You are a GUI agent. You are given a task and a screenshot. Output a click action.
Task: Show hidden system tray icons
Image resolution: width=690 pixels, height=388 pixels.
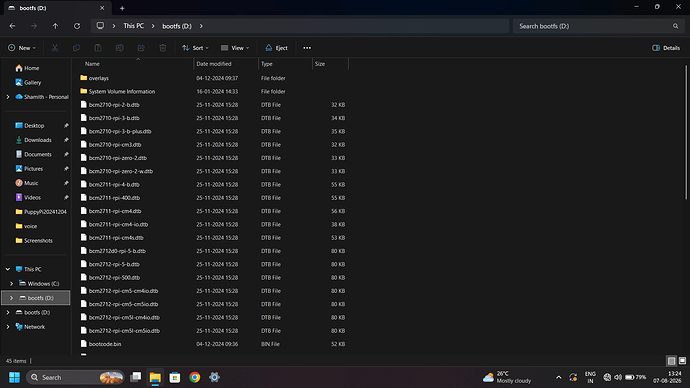pos(559,377)
